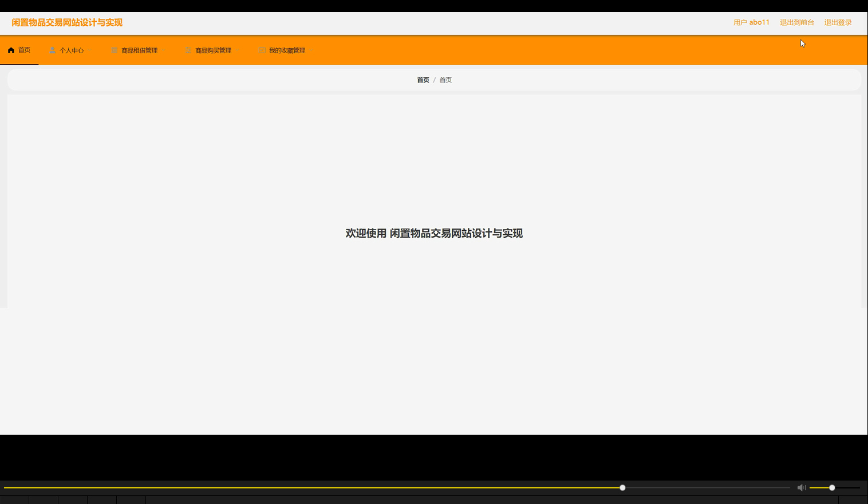Image resolution: width=868 pixels, height=504 pixels.
Task: Click the user avatar area for abo11
Action: pos(752,22)
